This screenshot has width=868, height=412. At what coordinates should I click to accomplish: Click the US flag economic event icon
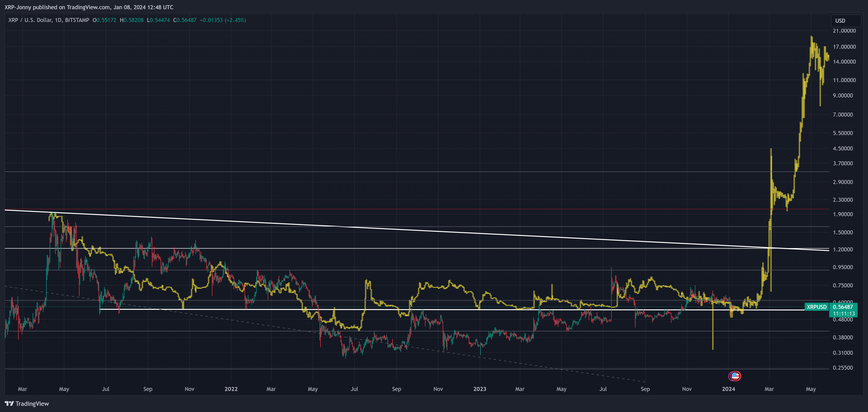(735, 376)
